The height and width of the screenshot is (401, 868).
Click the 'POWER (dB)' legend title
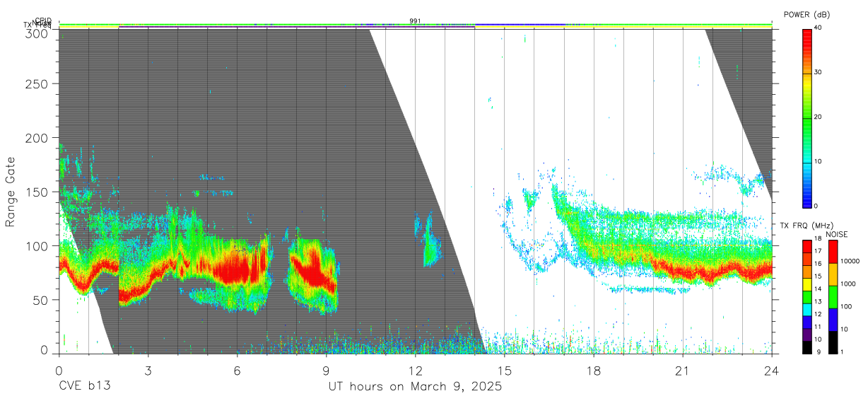coord(807,14)
